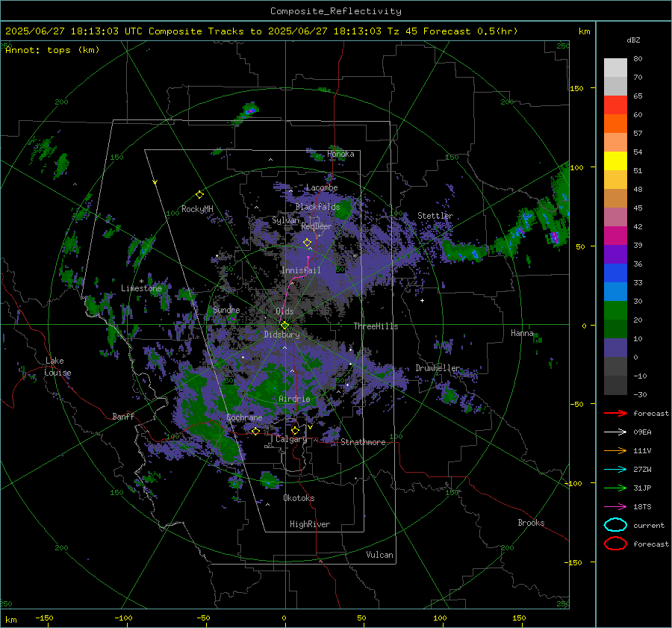Viewport: 672px width, 628px height.
Task: Click the Stettler city label
Action: (435, 216)
